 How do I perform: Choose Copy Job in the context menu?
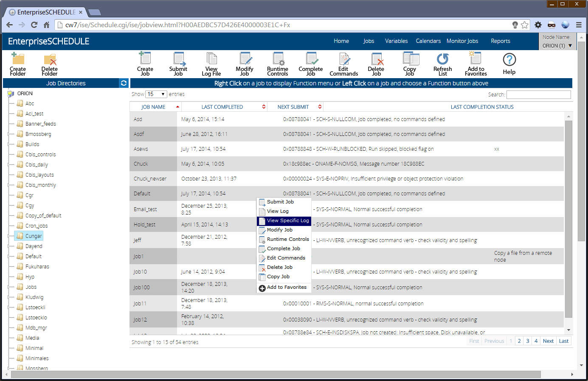pyautogui.click(x=284, y=277)
